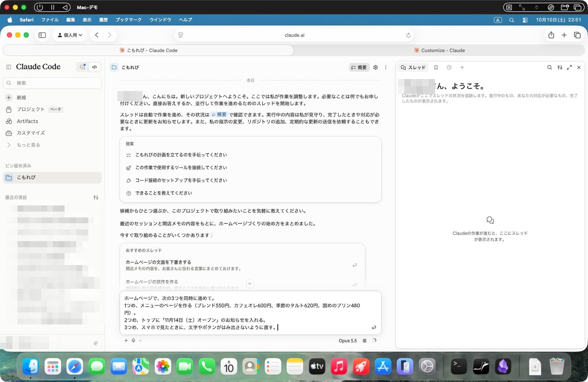Open Artifacts in the sidebar

(52, 121)
